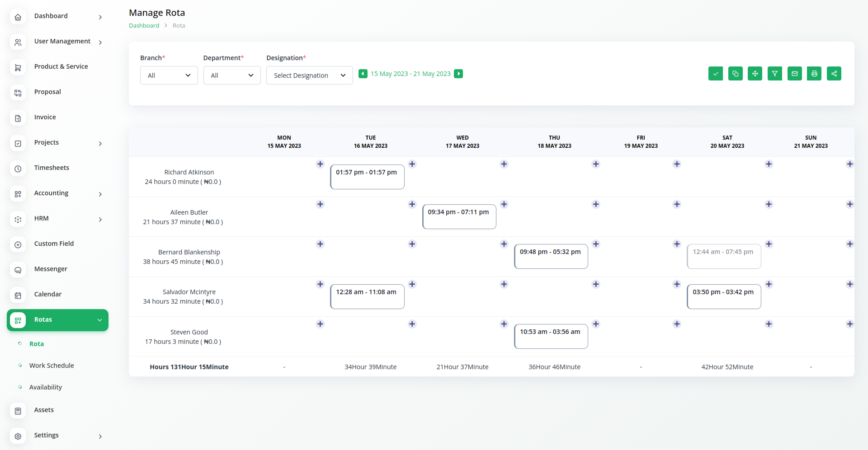The image size is (868, 450).
Task: Click the Custom Field plus-circle icon
Action: tap(18, 245)
